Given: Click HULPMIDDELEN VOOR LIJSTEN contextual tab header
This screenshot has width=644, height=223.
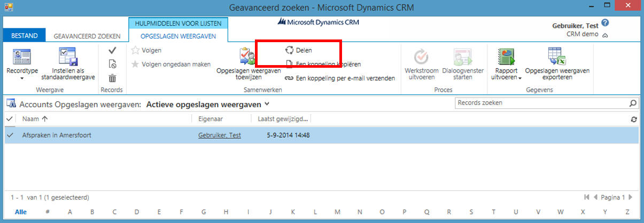Looking at the screenshot, I should pos(179,23).
